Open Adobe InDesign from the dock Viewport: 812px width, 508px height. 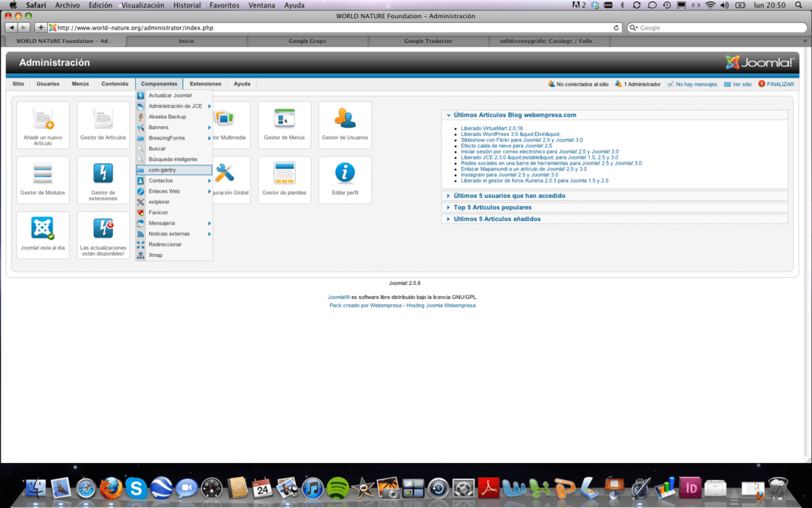point(689,488)
